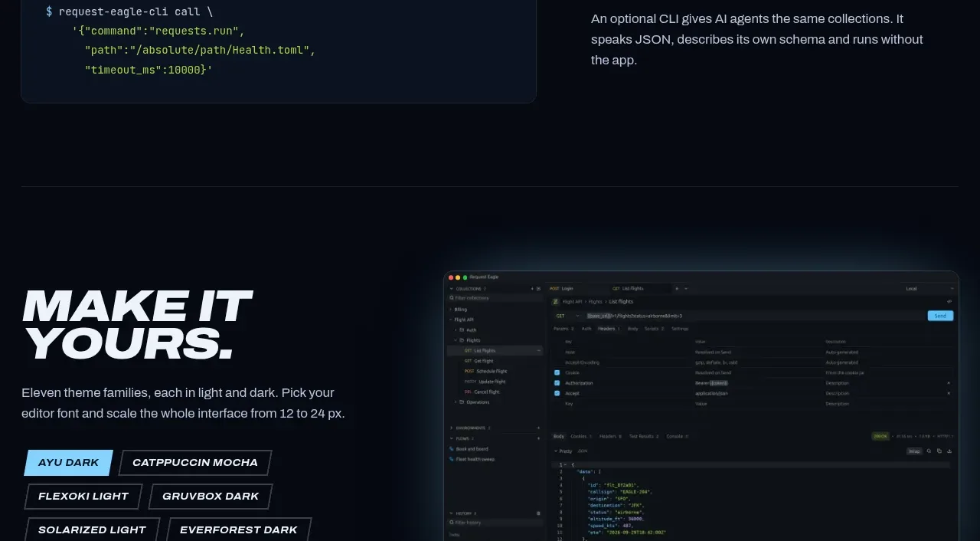Open the ellipsis menu on List flights row
Image resolution: width=980 pixels, height=541 pixels.
click(538, 351)
